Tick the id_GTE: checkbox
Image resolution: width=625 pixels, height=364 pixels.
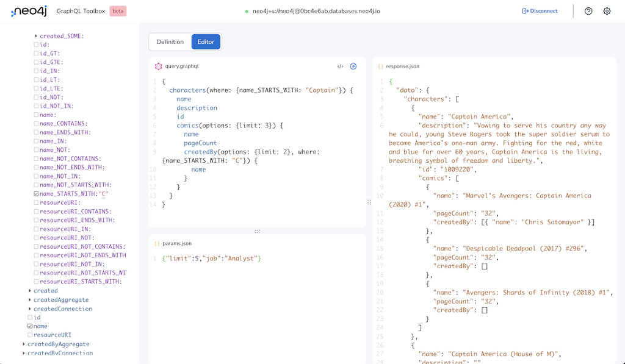36,62
